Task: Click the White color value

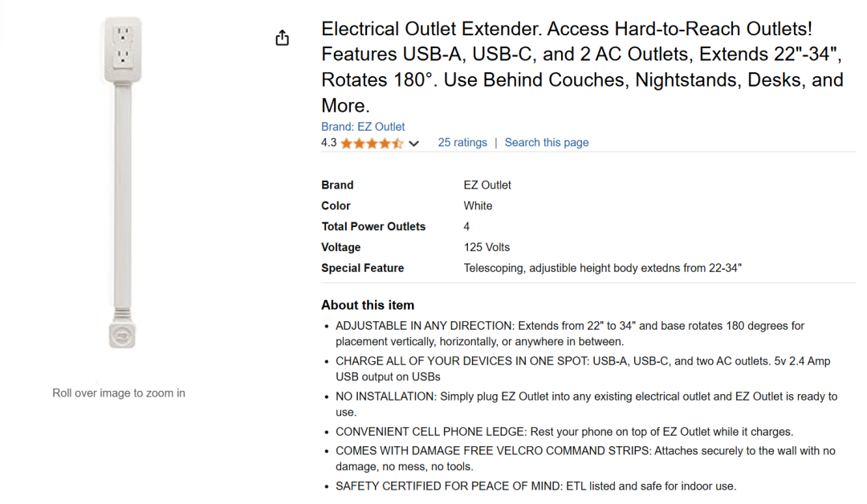Action: [478, 206]
